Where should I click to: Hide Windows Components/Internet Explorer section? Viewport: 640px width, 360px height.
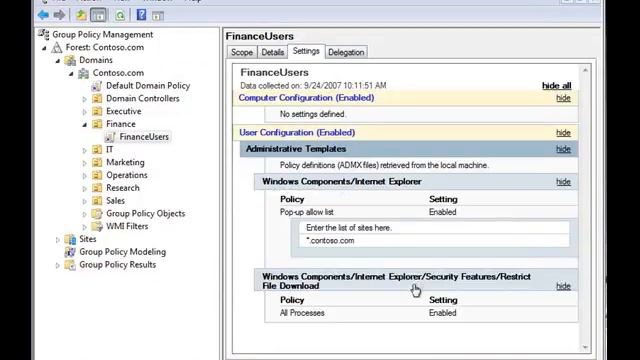[563, 182]
